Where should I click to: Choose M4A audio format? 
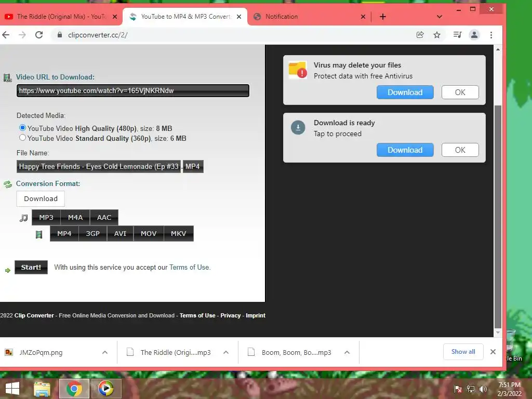coord(75,218)
